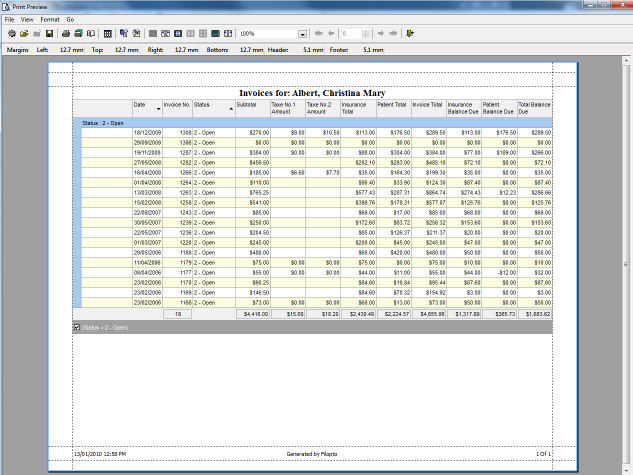
Task: Select the 'Status : 2 - Open' group row
Action: [312, 123]
